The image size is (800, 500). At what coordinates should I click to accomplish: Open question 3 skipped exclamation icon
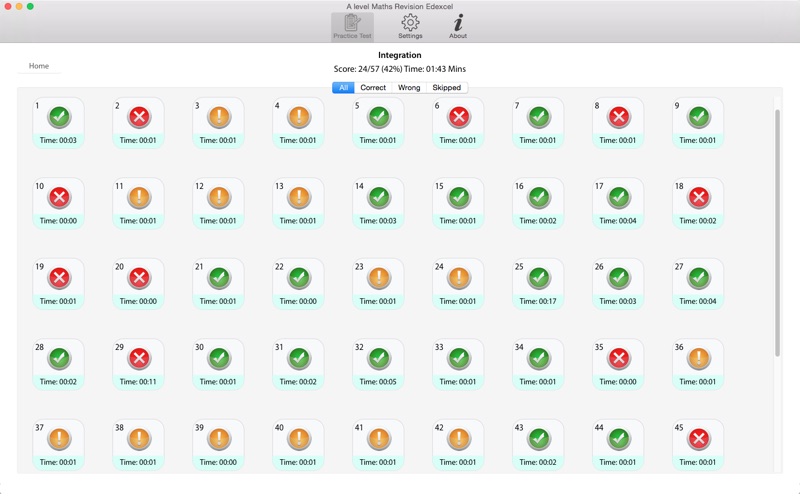(x=219, y=117)
